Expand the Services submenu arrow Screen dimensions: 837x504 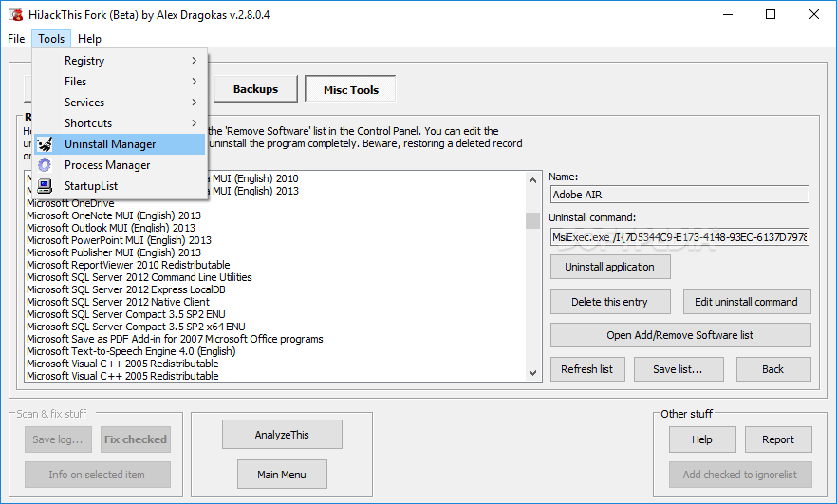click(x=195, y=102)
